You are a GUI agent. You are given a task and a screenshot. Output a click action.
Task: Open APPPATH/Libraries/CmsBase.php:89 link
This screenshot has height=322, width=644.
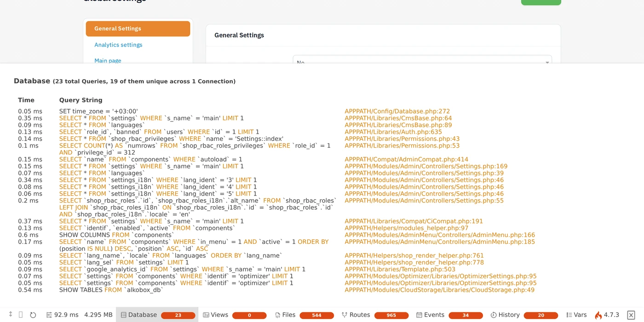398,125
